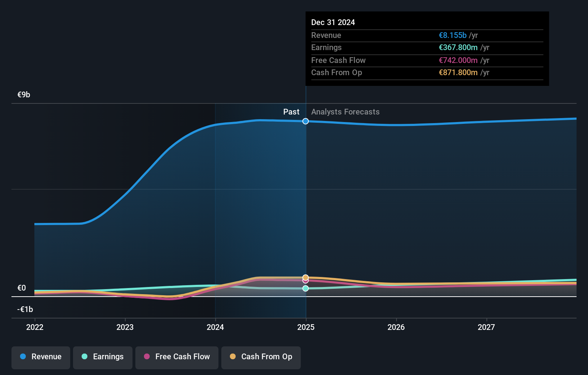The height and width of the screenshot is (375, 588).
Task: Click the 2023 x-axis label
Action: pos(125,327)
